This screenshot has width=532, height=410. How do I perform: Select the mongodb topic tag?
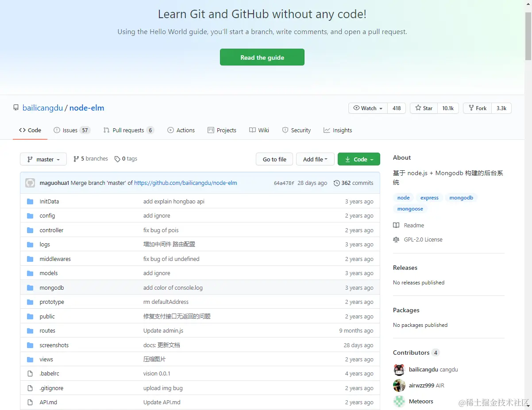(461, 198)
